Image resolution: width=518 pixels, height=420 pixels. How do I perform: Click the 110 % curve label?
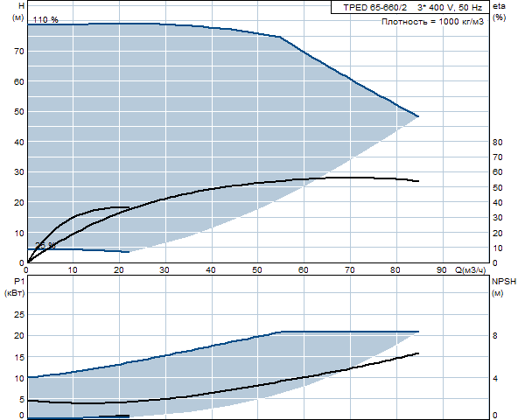point(45,20)
